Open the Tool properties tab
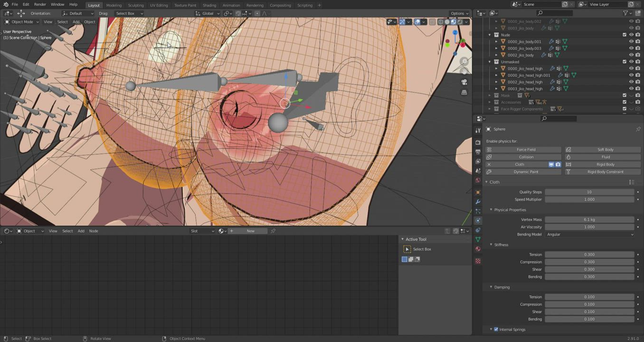Screen dimensions: 644x342 pos(478,130)
